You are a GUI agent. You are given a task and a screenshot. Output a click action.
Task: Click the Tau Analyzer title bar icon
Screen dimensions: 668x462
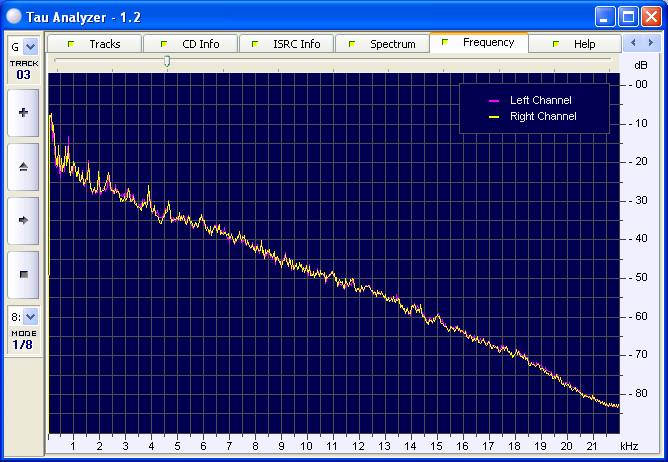tap(15, 16)
